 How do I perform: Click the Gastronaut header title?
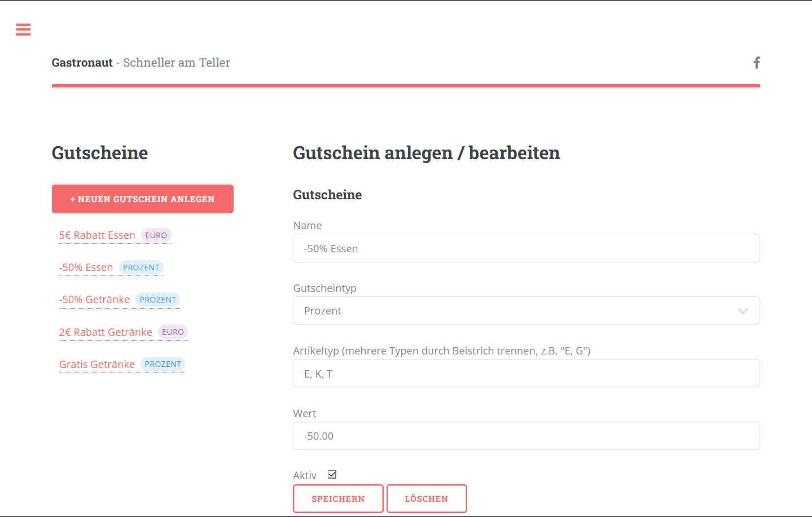82,63
